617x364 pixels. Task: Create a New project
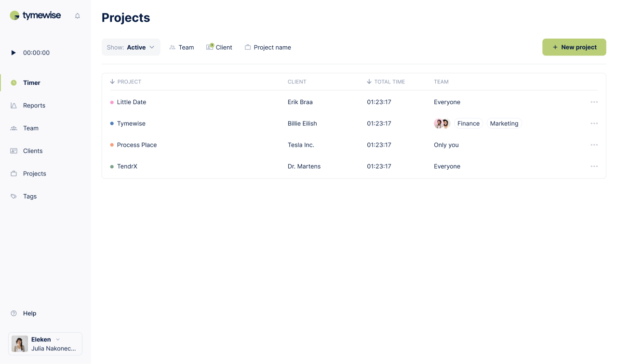574,47
